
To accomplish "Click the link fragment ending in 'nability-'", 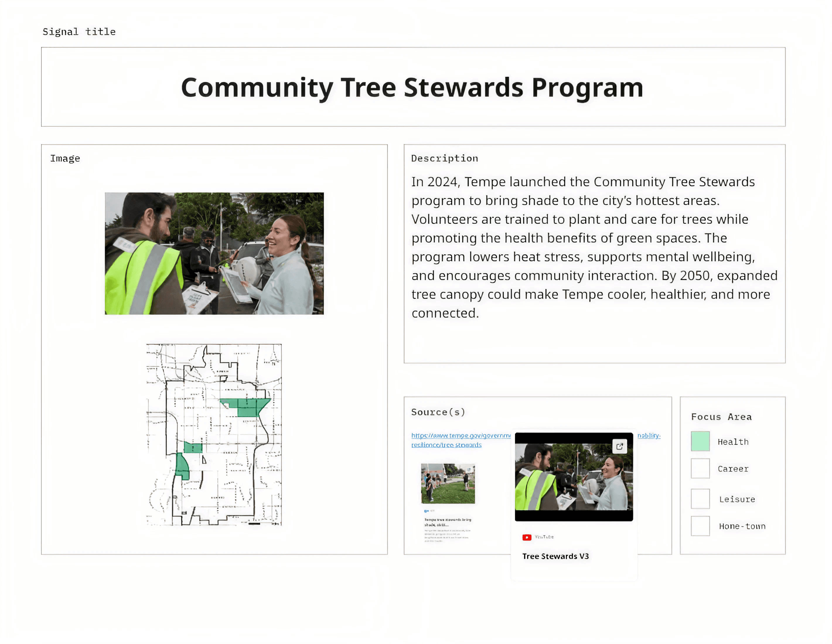I will [x=649, y=436].
